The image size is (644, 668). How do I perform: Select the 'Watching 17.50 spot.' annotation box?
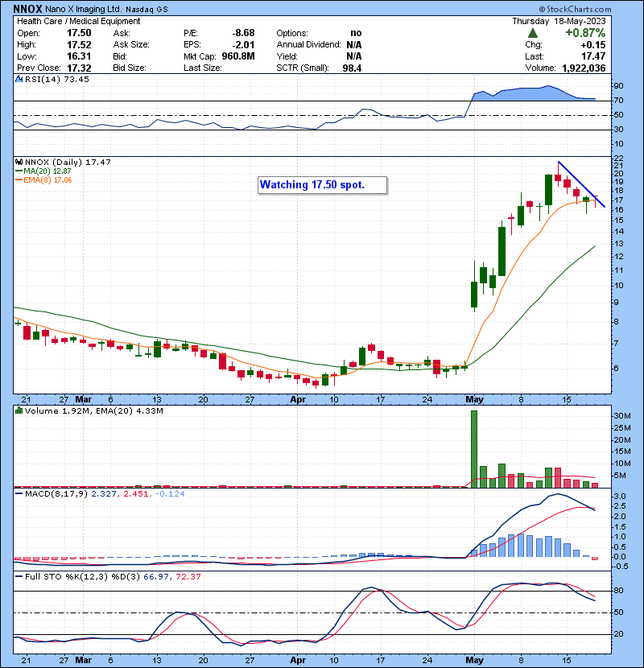[x=322, y=185]
